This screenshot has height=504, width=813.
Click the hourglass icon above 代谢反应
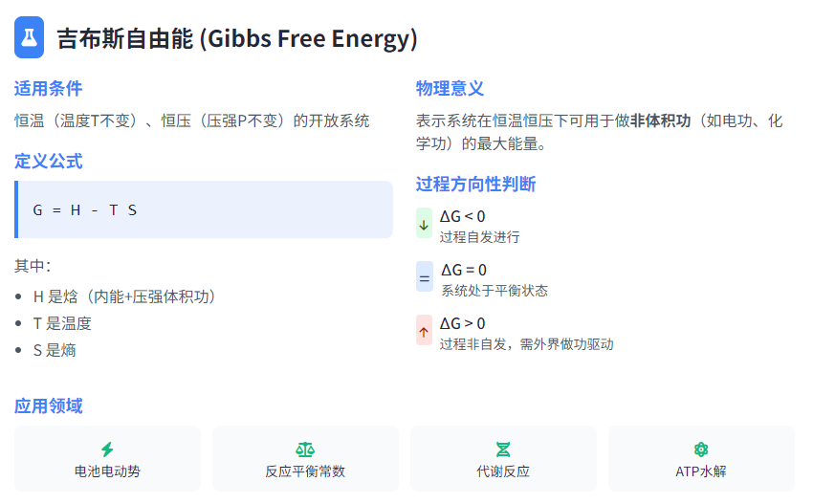(x=503, y=449)
